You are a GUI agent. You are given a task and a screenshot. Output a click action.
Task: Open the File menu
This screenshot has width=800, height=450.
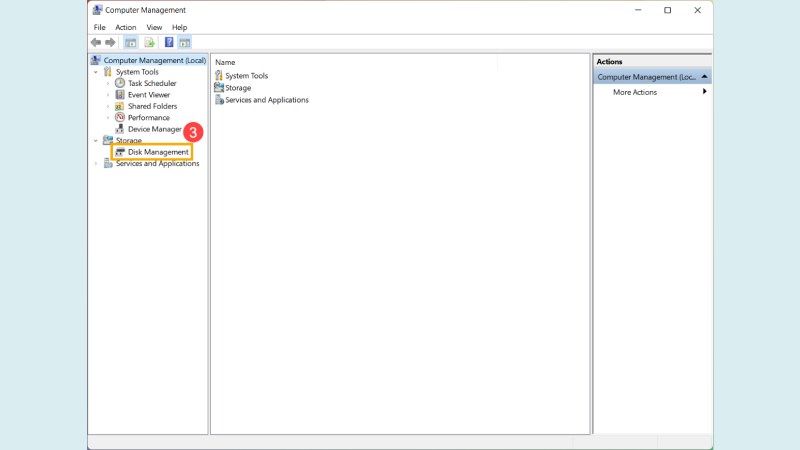[99, 27]
